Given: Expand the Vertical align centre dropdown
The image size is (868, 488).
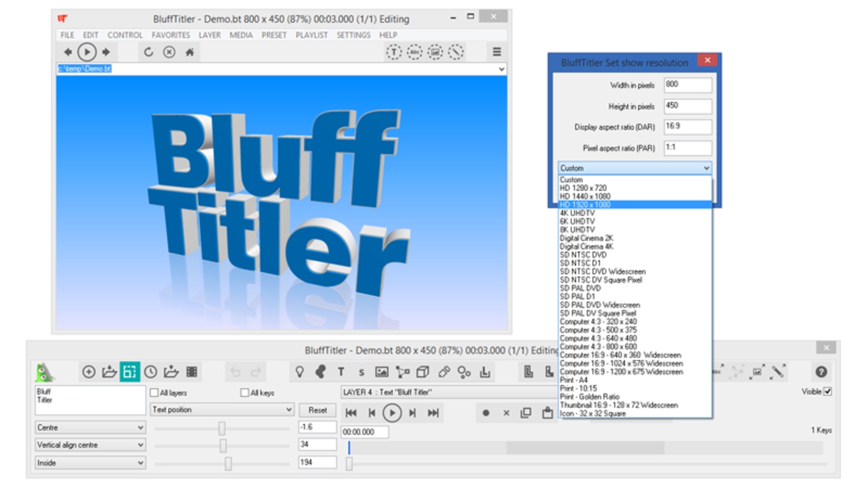Looking at the screenshot, I should point(90,445).
